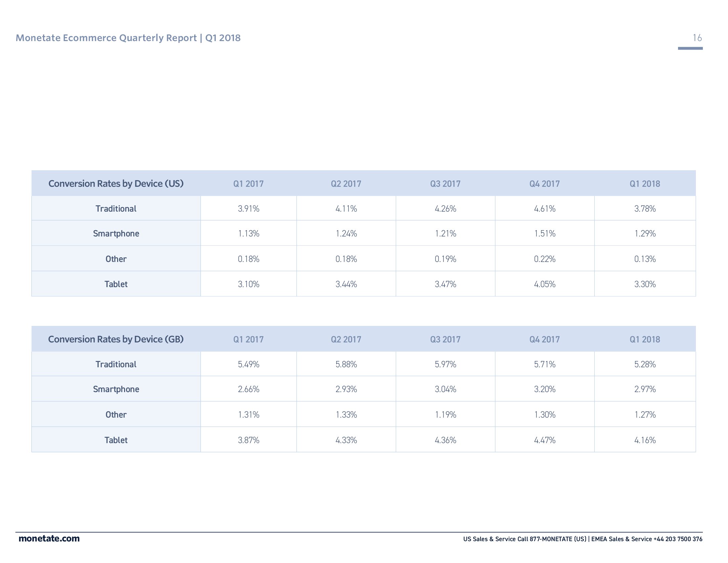The image size is (728, 563).
Task: Click the monetate.com footer link
Action: tap(49, 538)
